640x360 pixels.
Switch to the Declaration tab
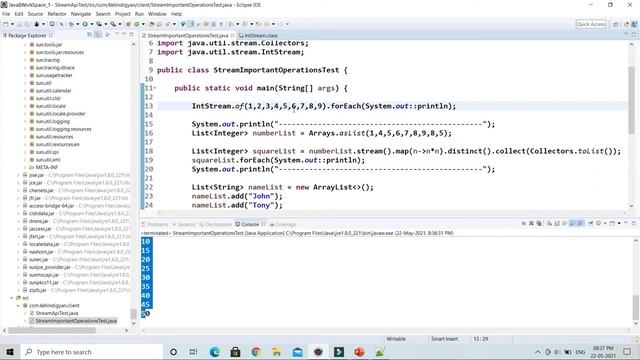pos(216,224)
